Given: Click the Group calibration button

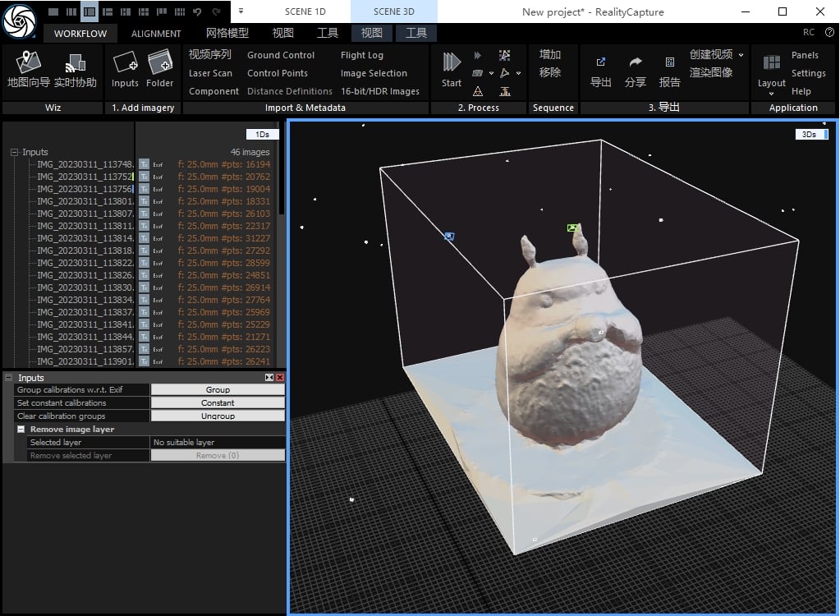Looking at the screenshot, I should pos(218,390).
